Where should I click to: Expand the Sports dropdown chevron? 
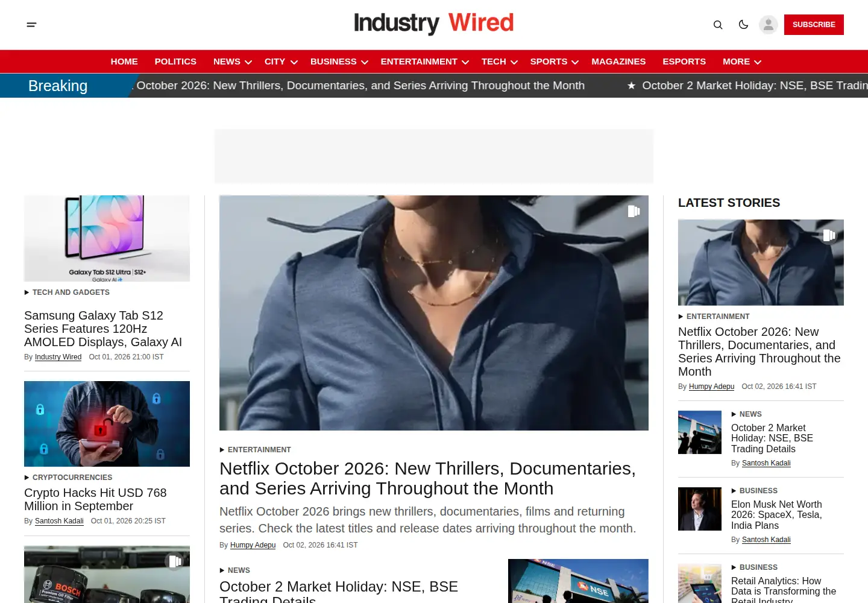pos(575,62)
